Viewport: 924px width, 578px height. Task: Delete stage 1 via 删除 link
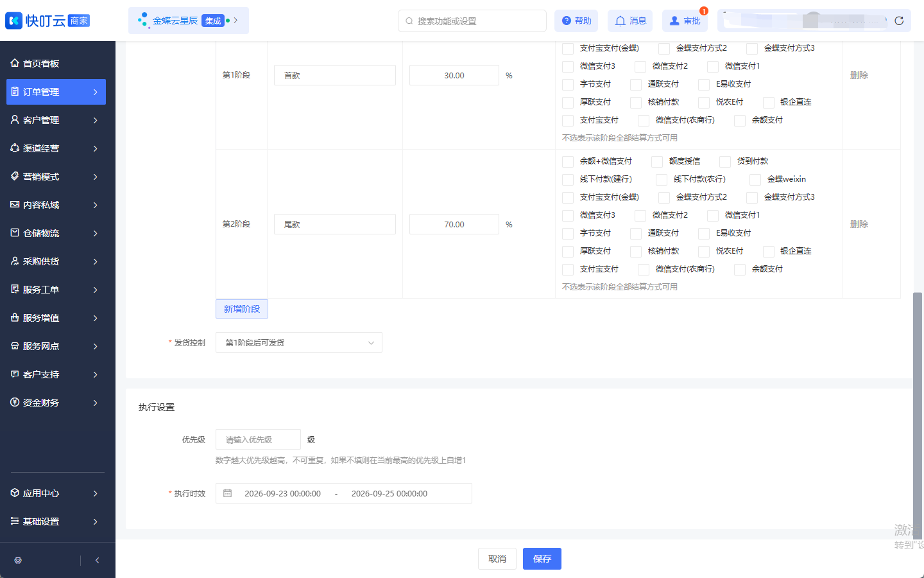pos(859,75)
